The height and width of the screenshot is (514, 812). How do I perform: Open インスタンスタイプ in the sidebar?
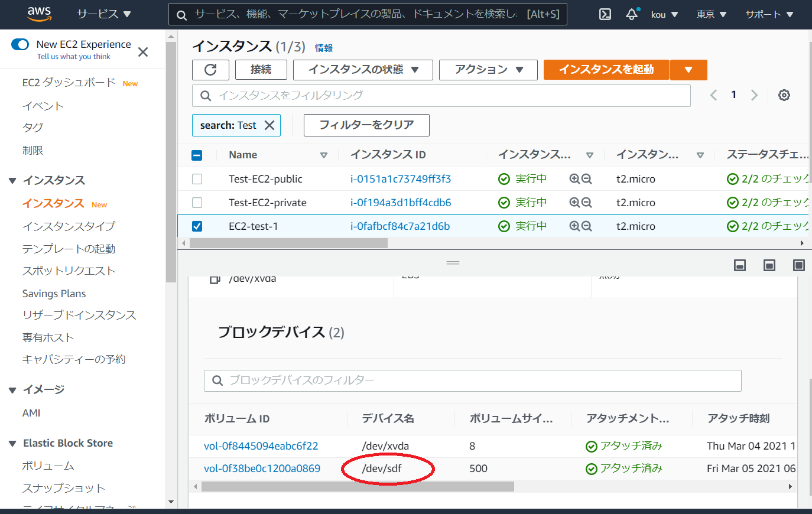[69, 226]
